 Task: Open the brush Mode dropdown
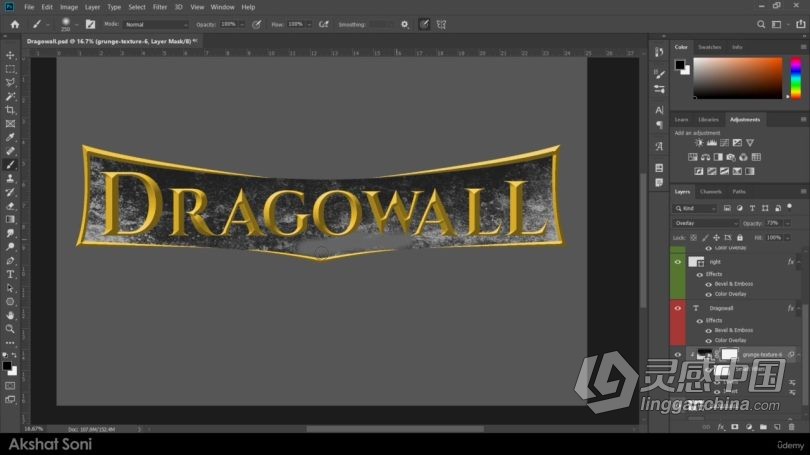pos(156,24)
